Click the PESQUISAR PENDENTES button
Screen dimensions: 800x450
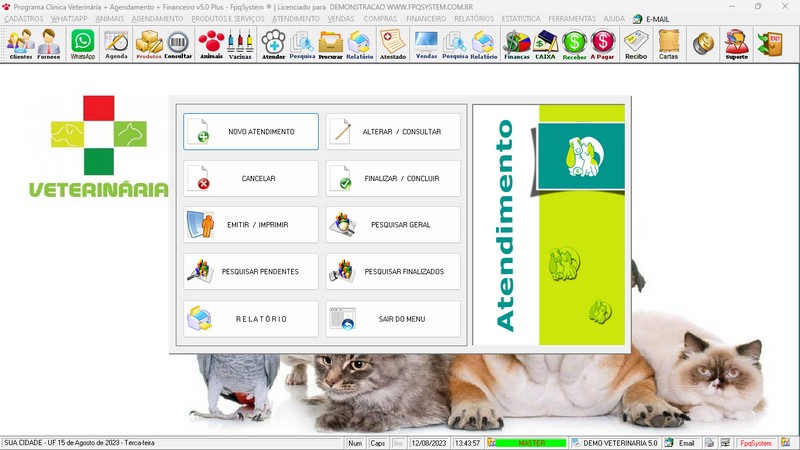point(251,271)
